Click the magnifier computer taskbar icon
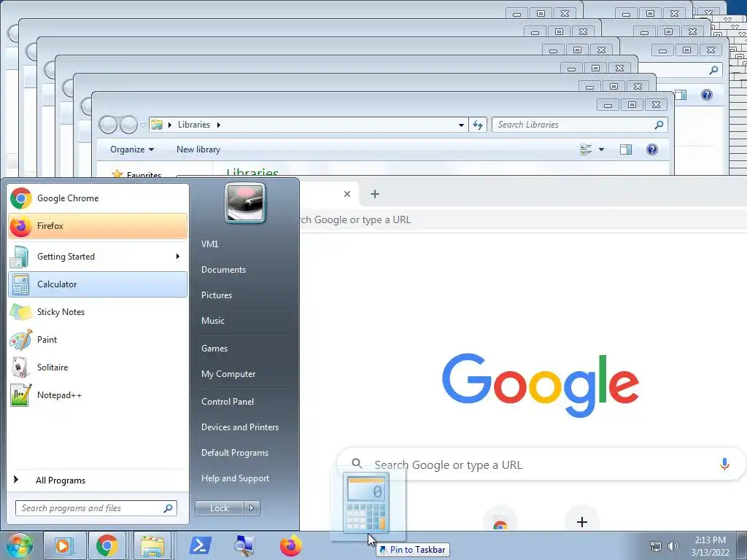Image resolution: width=747 pixels, height=560 pixels. click(244, 545)
